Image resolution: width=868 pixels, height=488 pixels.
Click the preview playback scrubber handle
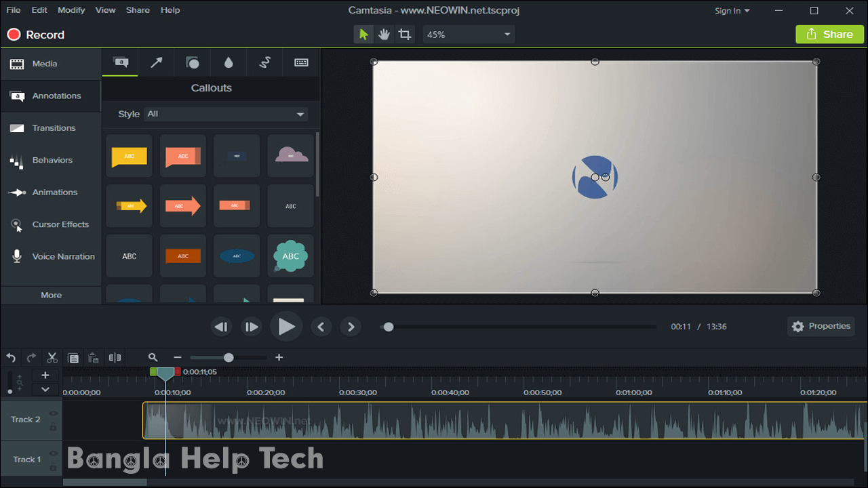(x=388, y=327)
